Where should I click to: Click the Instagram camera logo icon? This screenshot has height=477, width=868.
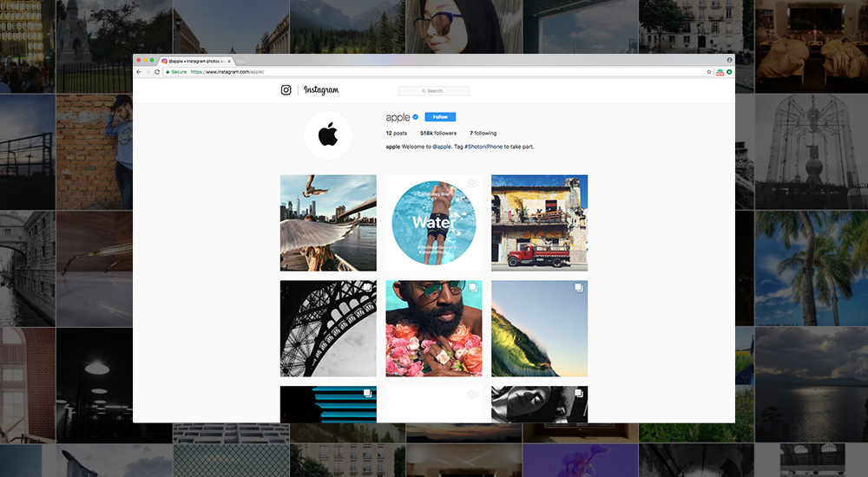(x=286, y=89)
